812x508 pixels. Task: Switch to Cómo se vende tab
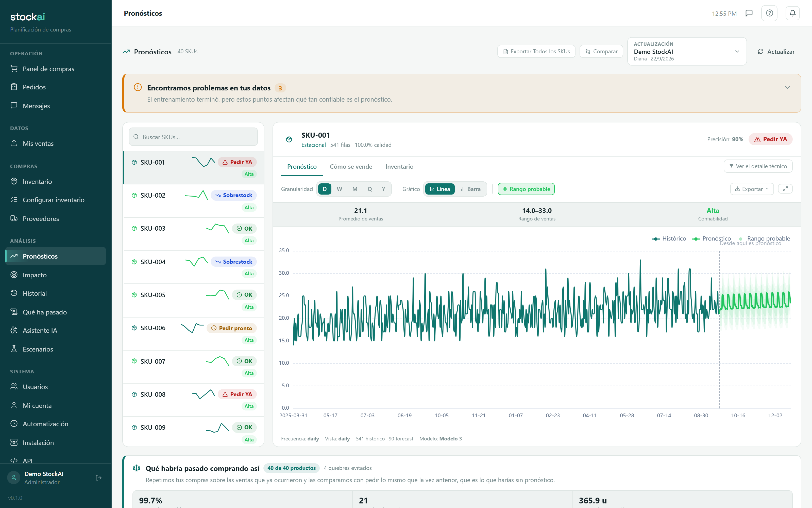pyautogui.click(x=351, y=167)
